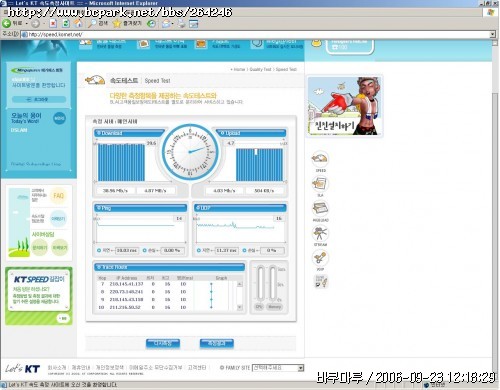Click the IE Forward arrow button

point(35,23)
